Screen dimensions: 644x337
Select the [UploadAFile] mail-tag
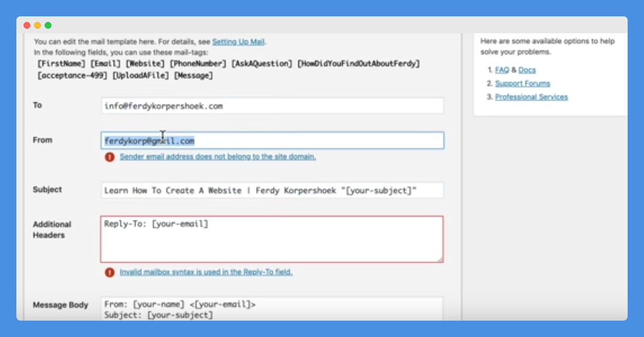click(141, 76)
